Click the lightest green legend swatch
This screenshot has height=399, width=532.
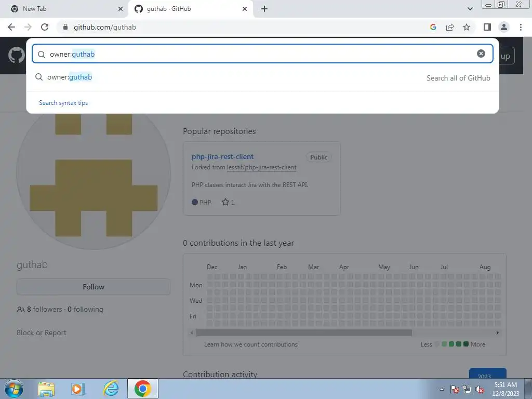(444, 344)
